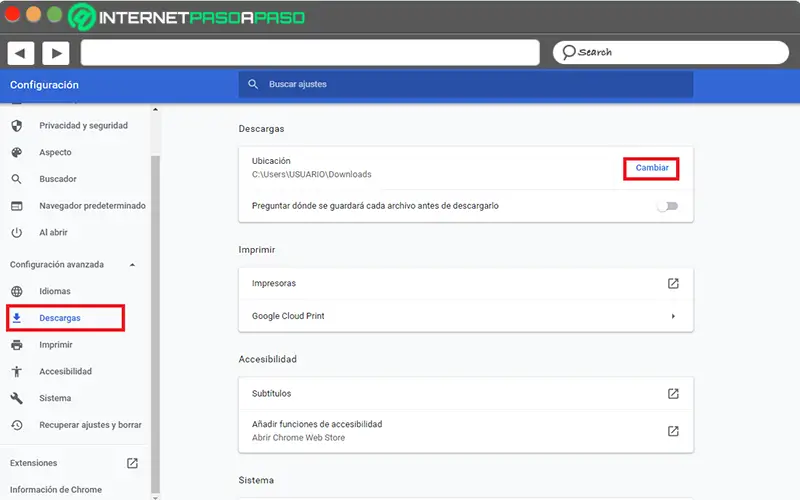
Task: Open Recuperar ajustes y borrar
Action: click(x=90, y=425)
